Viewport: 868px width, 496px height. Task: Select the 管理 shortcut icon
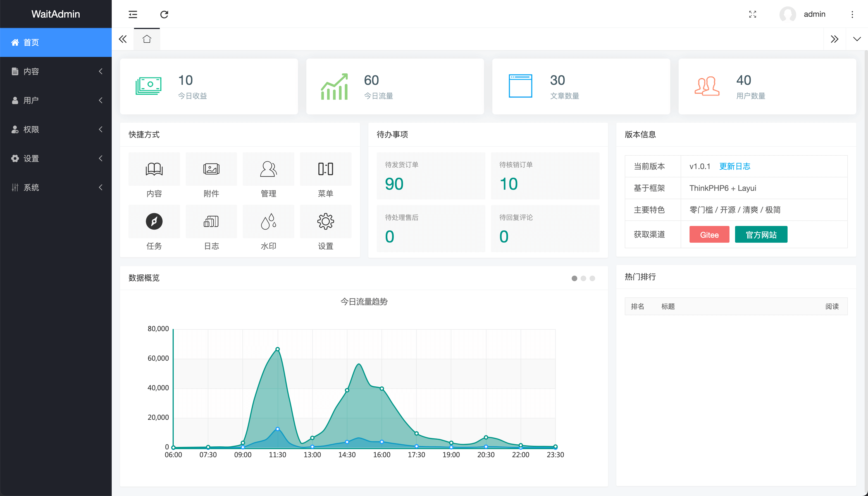tap(268, 169)
